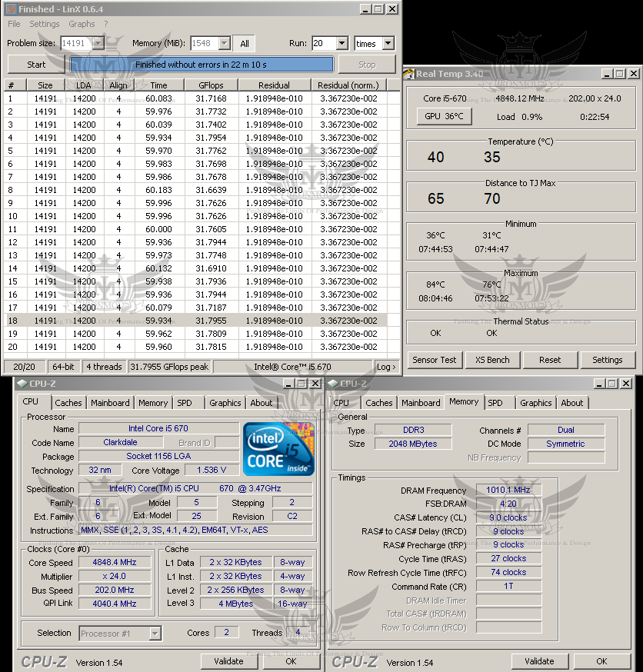Click the Command Rate 1T value
The width and height of the screenshot is (643, 672).
click(x=508, y=586)
